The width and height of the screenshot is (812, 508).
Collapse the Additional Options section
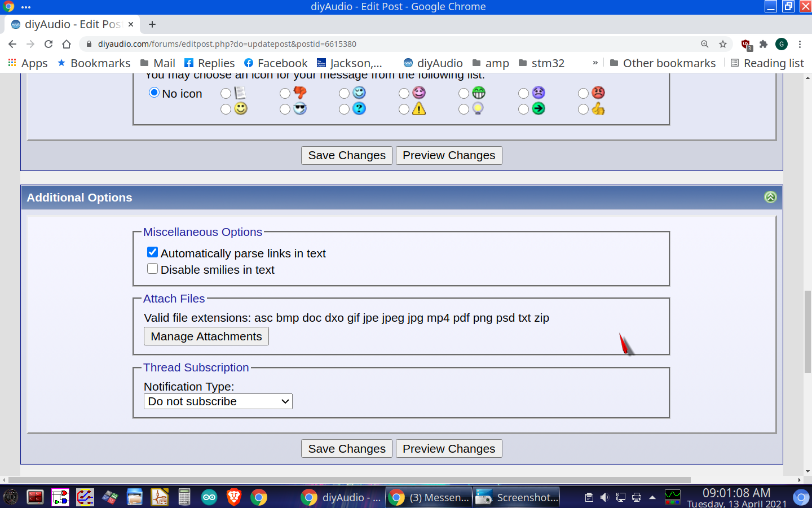770,197
